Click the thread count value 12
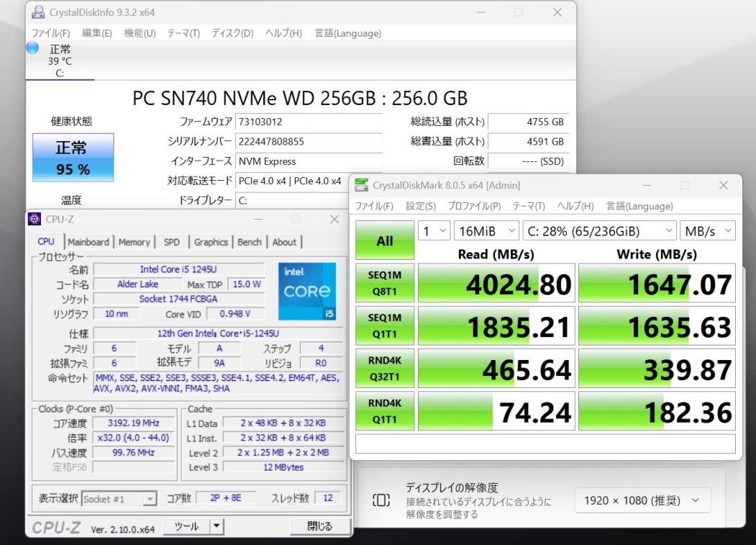 point(328,497)
